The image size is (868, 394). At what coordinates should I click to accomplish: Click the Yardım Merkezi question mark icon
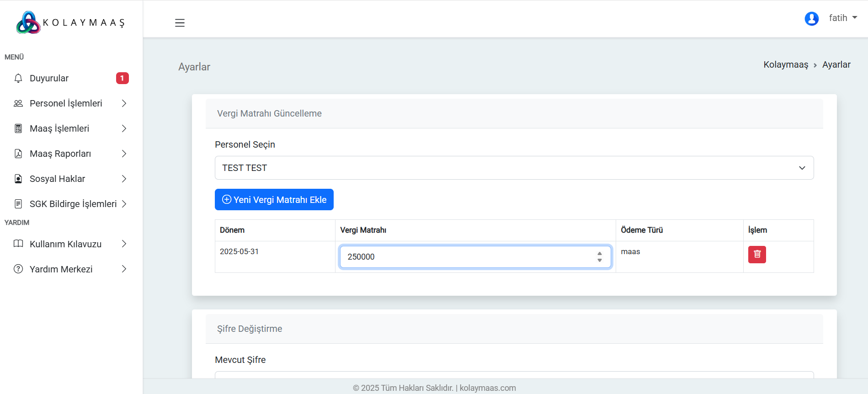tap(18, 269)
